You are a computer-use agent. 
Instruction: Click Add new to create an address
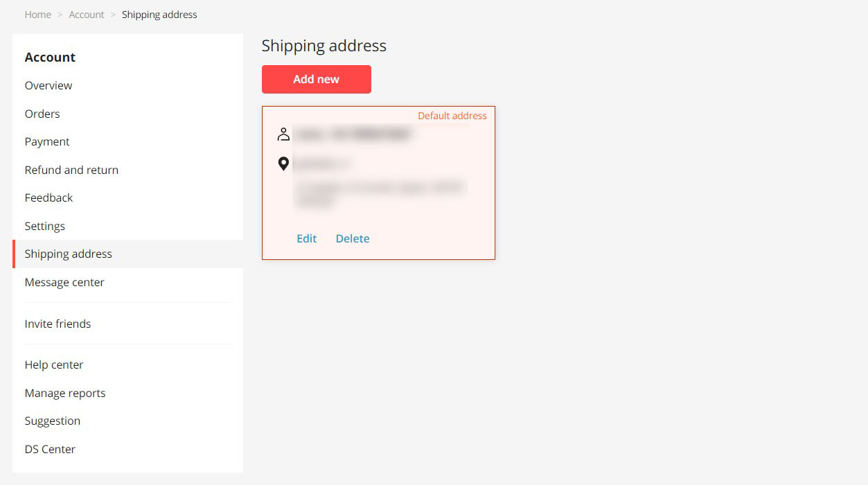316,79
